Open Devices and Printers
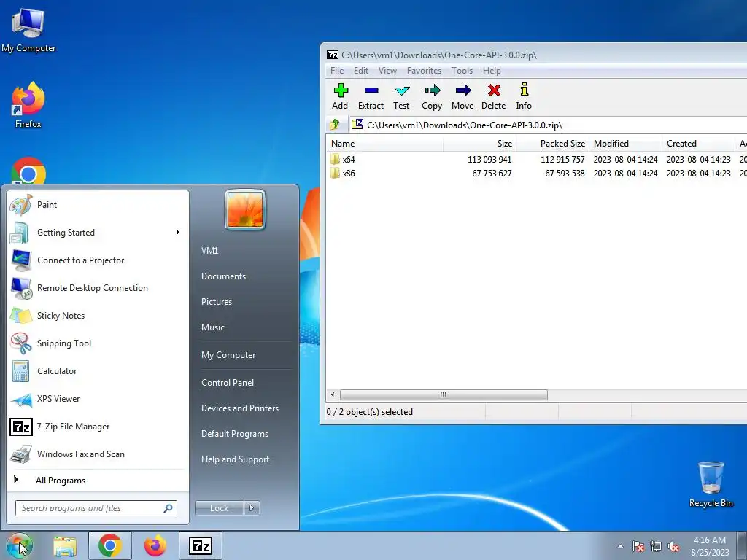 pos(240,408)
